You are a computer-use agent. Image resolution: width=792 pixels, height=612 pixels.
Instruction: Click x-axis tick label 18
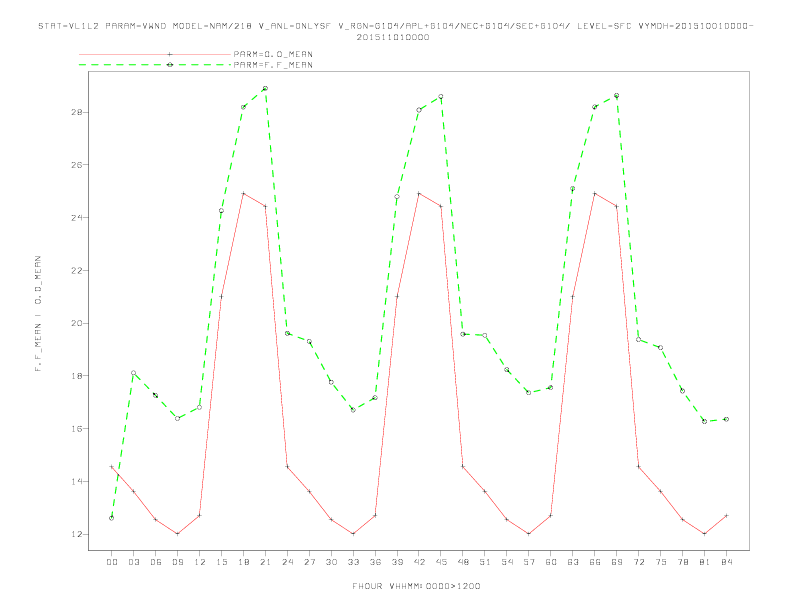tap(243, 562)
